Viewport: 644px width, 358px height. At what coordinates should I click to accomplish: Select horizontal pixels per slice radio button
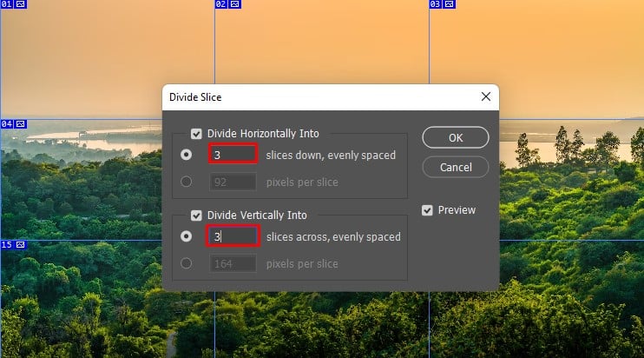point(186,182)
